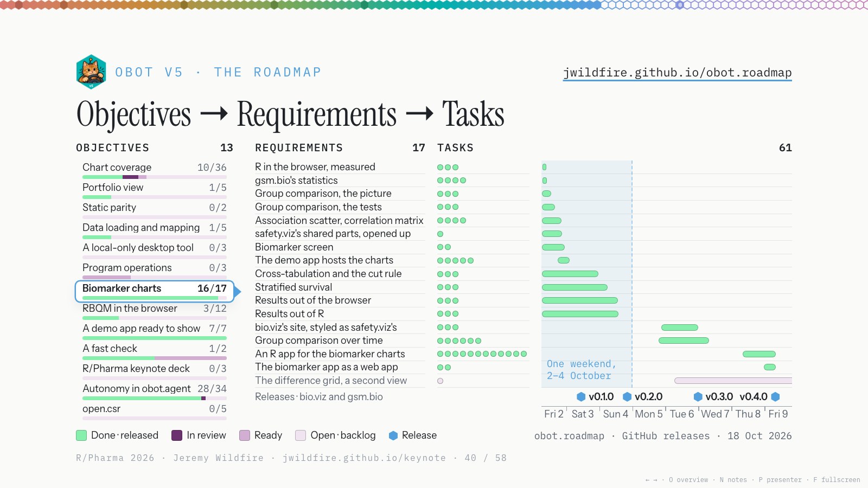Click the gsm.bio's statistics requirement

point(340,180)
